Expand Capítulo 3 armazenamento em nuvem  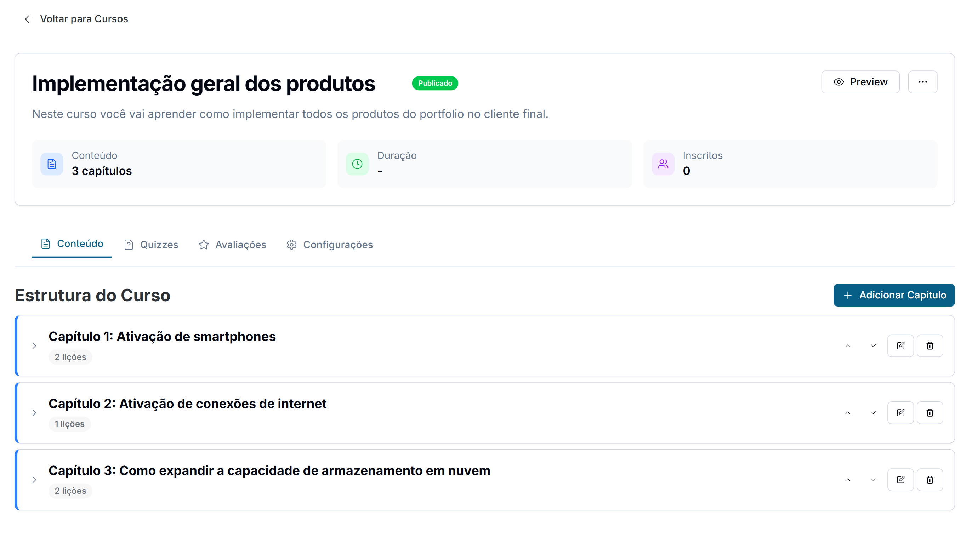pyautogui.click(x=34, y=479)
